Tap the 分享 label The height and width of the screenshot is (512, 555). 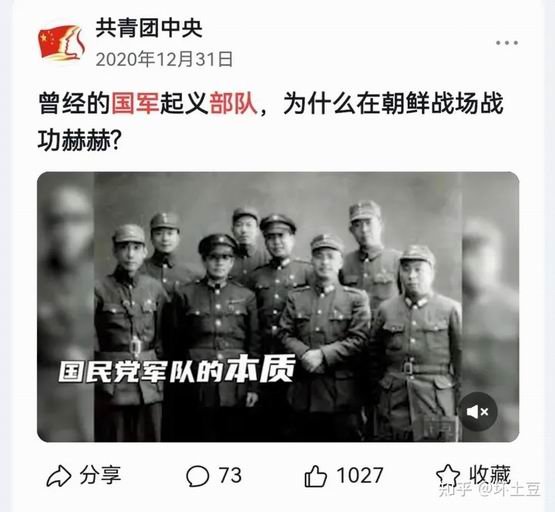click(x=100, y=475)
